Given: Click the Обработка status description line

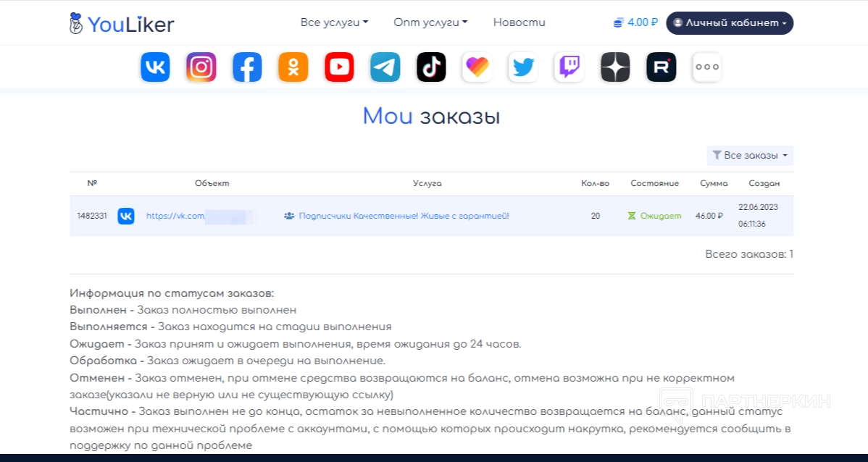Looking at the screenshot, I should click(228, 361).
